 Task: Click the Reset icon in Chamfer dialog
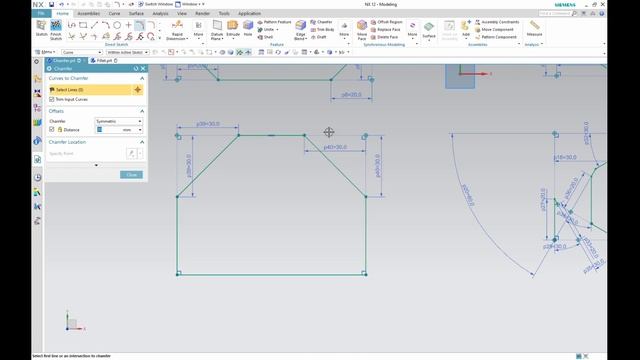[x=136, y=69]
